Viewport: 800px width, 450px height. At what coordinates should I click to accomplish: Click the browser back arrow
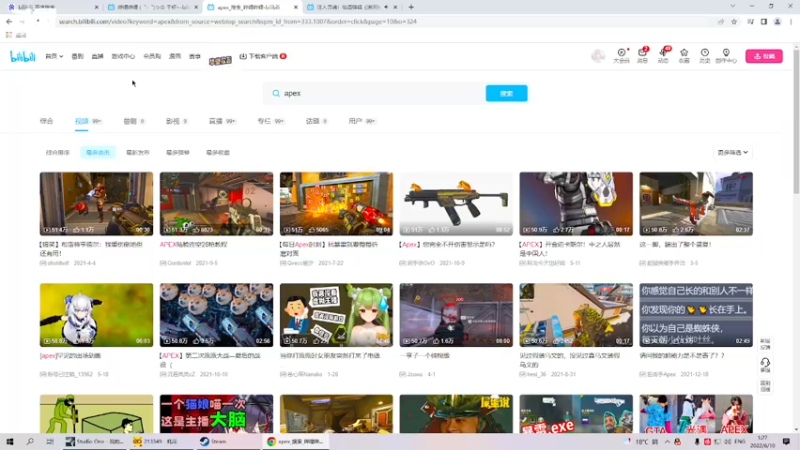coord(9,21)
